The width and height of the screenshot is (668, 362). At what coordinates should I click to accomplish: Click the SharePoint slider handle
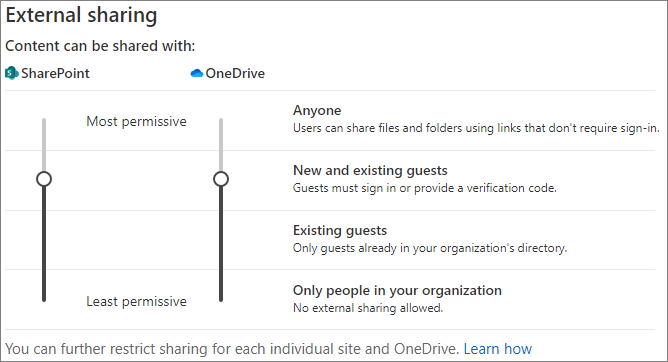point(44,179)
